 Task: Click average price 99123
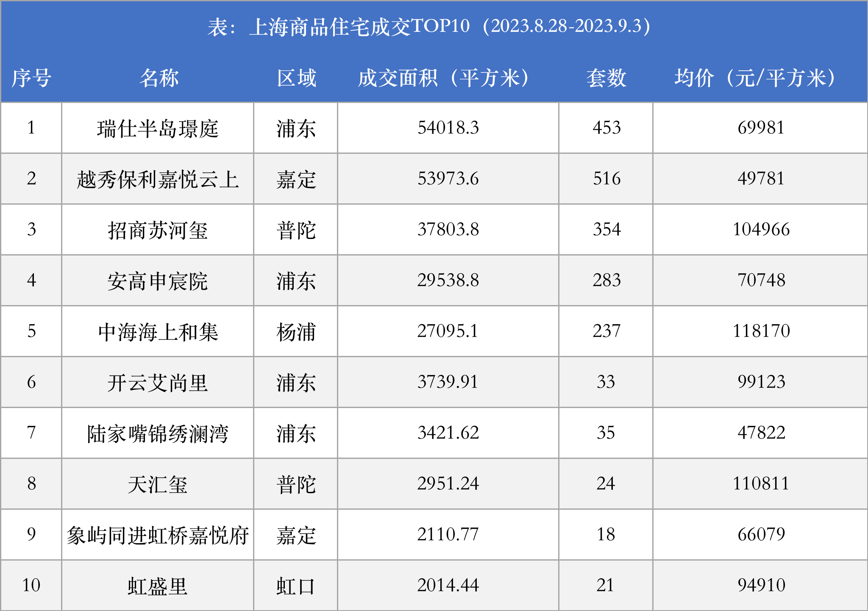coord(761,382)
